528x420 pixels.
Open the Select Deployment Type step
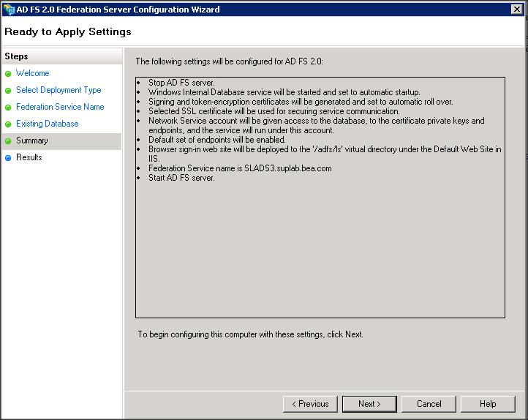tap(59, 90)
